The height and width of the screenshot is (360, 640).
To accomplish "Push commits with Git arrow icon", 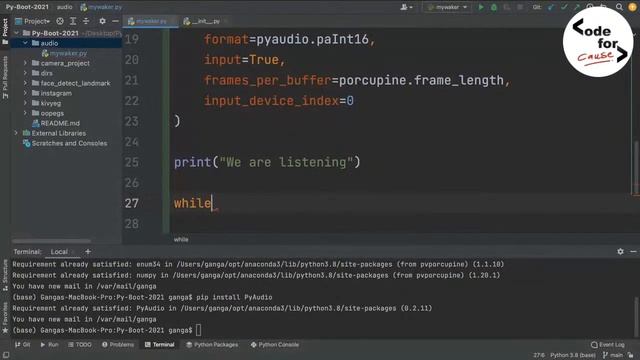I will [x=577, y=7].
